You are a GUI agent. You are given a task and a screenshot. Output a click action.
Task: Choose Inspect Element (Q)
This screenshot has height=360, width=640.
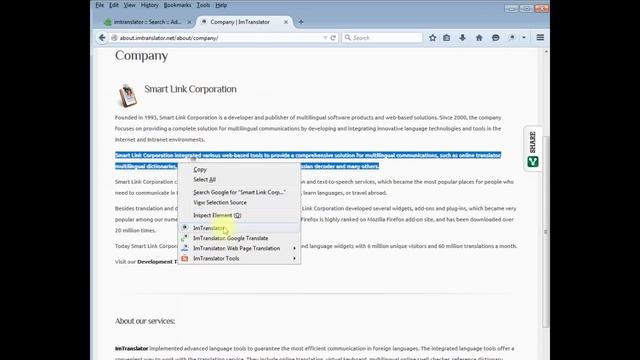point(239,215)
